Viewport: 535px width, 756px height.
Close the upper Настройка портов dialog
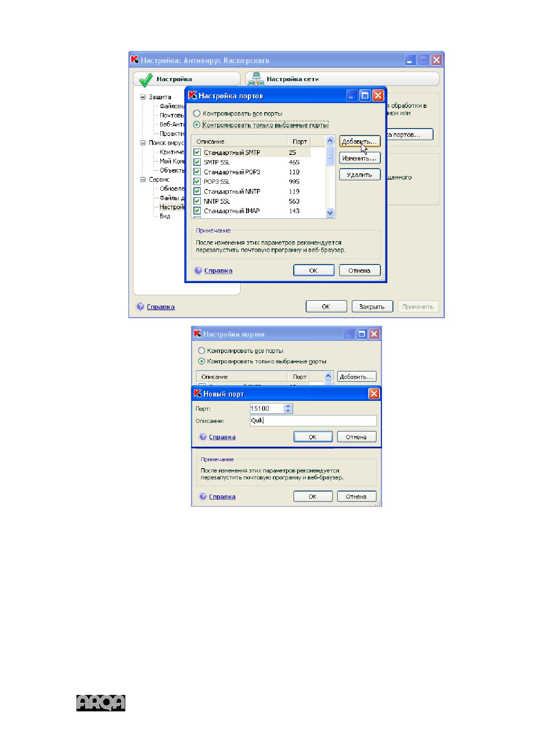coord(378,95)
